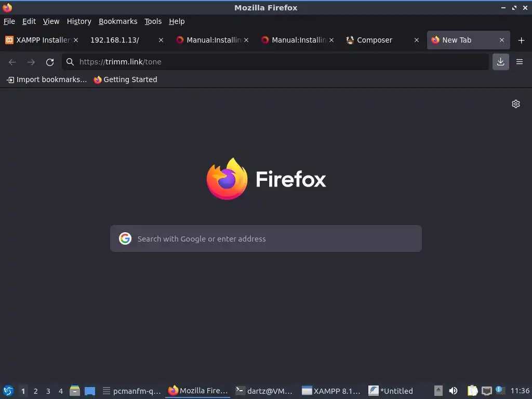Viewport: 532px width, 399px height.
Task: Open the Help menu
Action: coord(177,21)
